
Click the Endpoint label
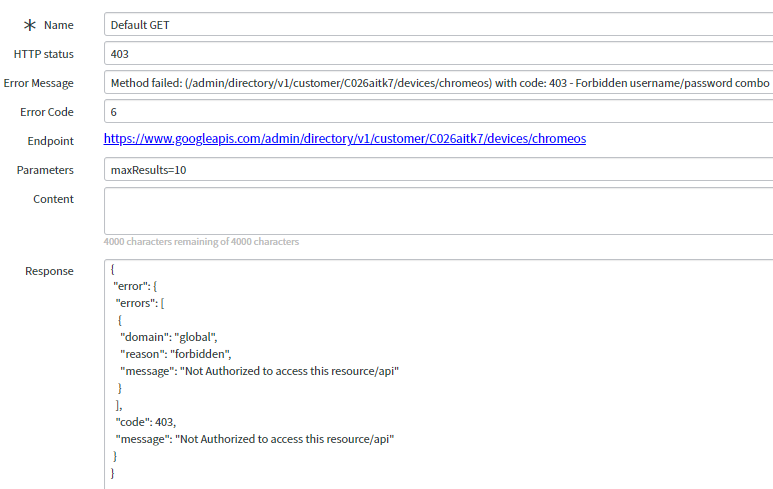coord(51,141)
